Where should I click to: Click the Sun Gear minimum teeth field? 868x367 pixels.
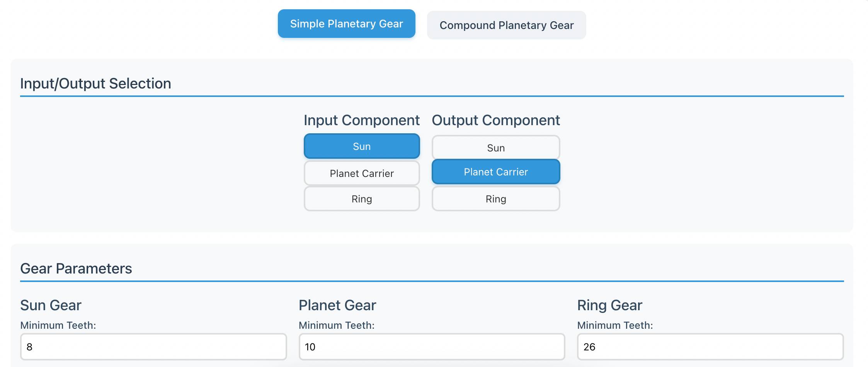[153, 347]
